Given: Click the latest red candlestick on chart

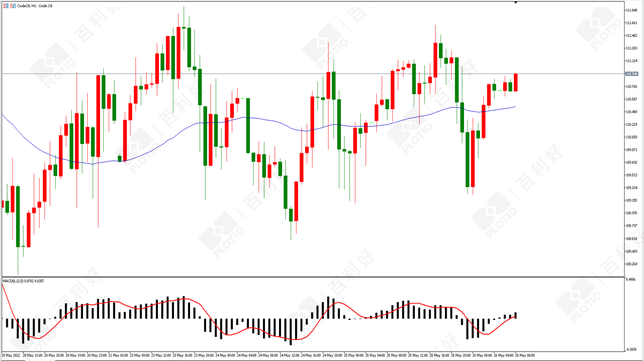Looking at the screenshot, I should point(516,82).
